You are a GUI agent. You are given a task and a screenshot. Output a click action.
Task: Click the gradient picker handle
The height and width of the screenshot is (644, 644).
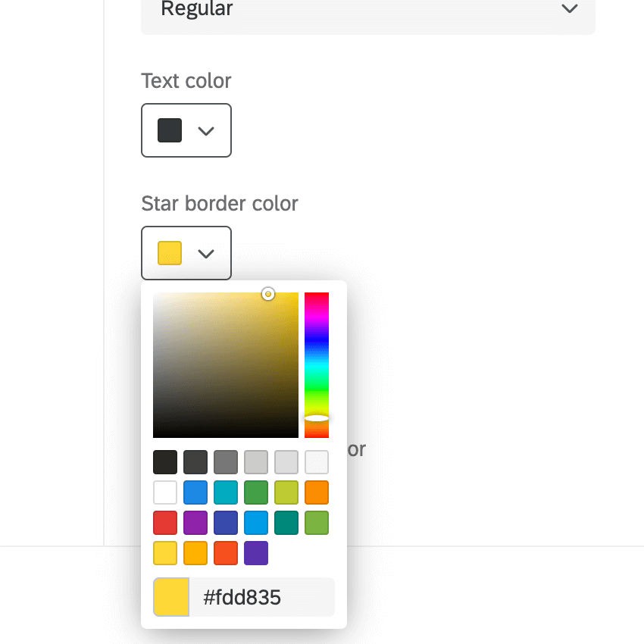[x=267, y=294]
